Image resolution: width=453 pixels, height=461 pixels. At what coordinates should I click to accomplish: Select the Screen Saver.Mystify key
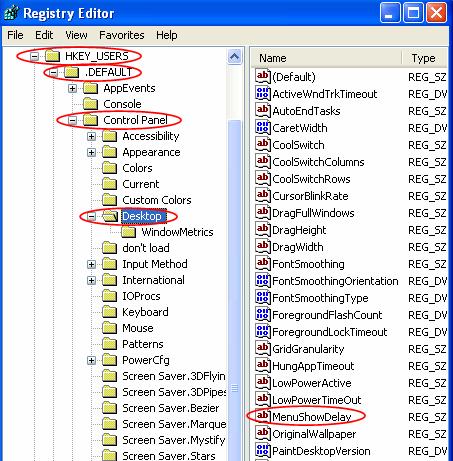[173, 440]
